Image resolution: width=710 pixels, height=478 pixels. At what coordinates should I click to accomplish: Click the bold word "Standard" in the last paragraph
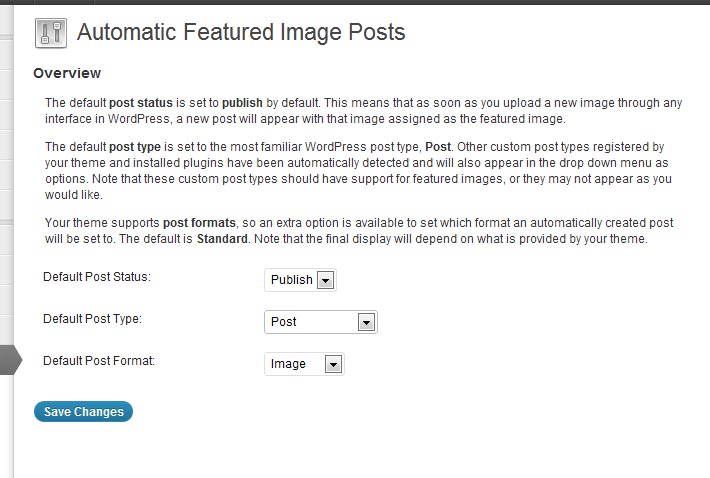[x=222, y=239]
